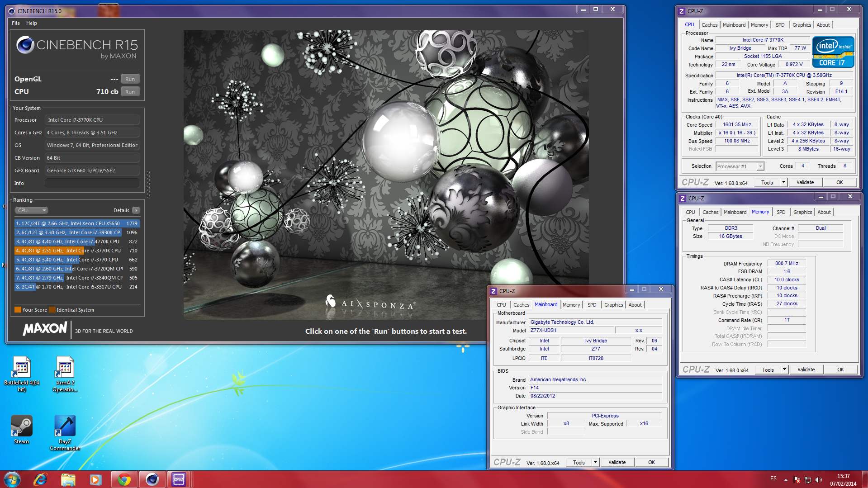Open Graphics tab in top CPU-Z window
The image size is (868, 488).
[x=802, y=25]
